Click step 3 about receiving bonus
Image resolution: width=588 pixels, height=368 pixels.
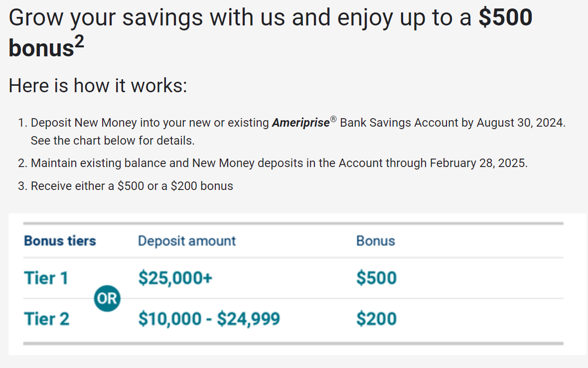(x=126, y=186)
